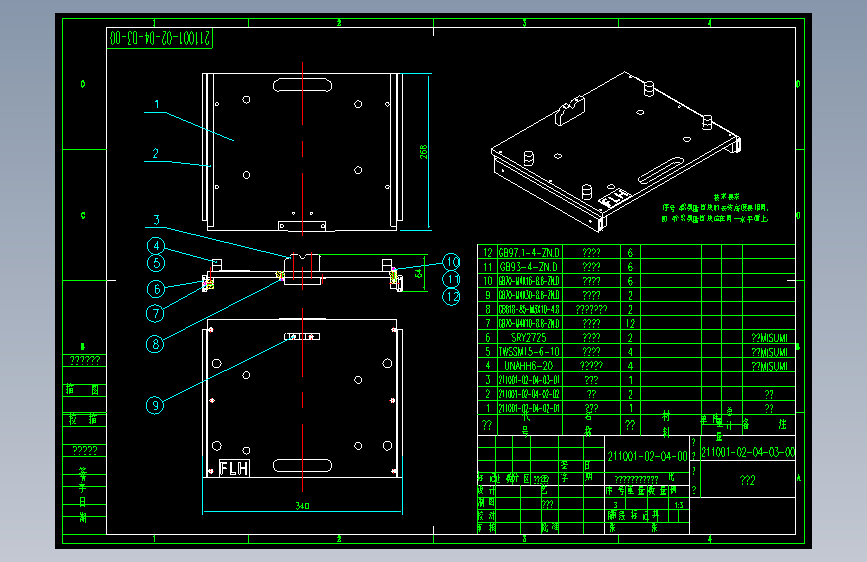867x562 pixels.
Task: Select quantity 12 in parts list row 7
Action: click(x=630, y=323)
